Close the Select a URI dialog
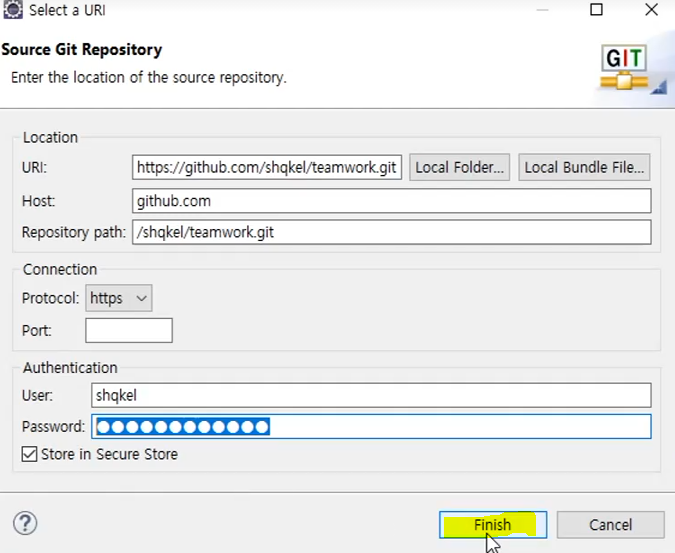 click(652, 9)
